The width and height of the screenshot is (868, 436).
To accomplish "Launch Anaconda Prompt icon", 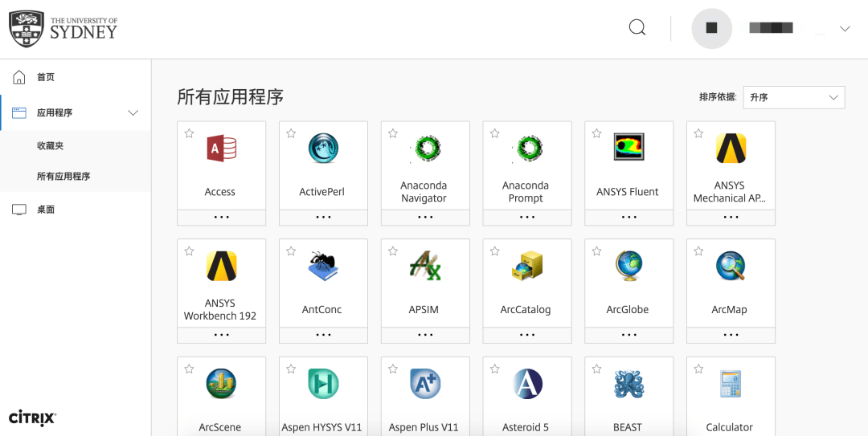I will 527,149.
